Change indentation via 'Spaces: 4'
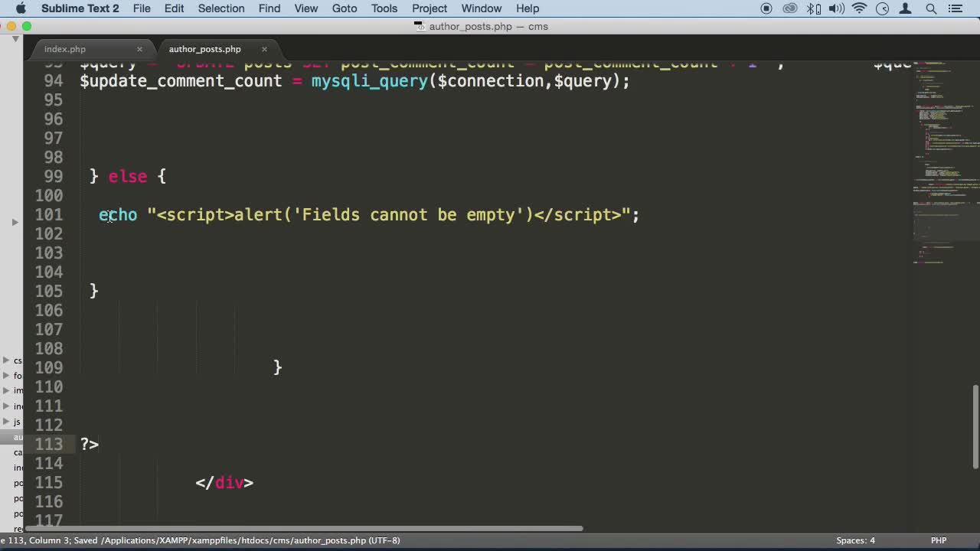The image size is (980, 551). click(x=855, y=540)
